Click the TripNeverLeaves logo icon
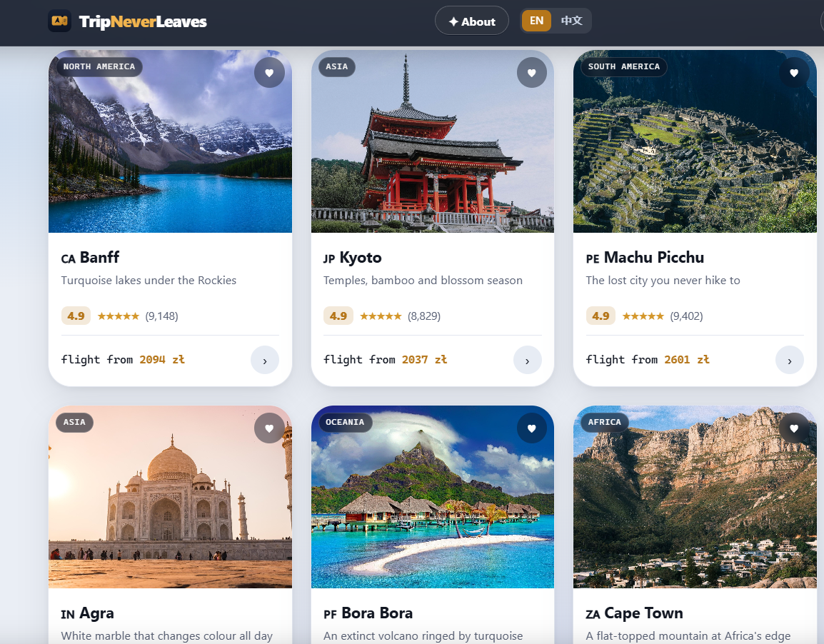 59,21
